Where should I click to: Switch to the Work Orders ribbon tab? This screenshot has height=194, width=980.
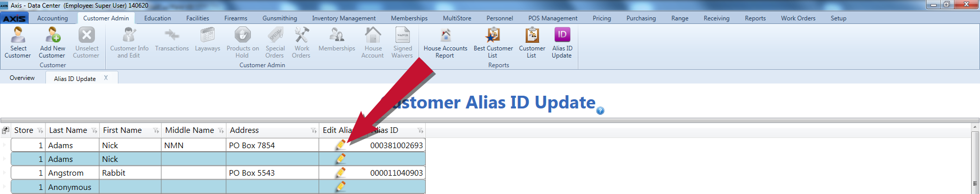(798, 18)
